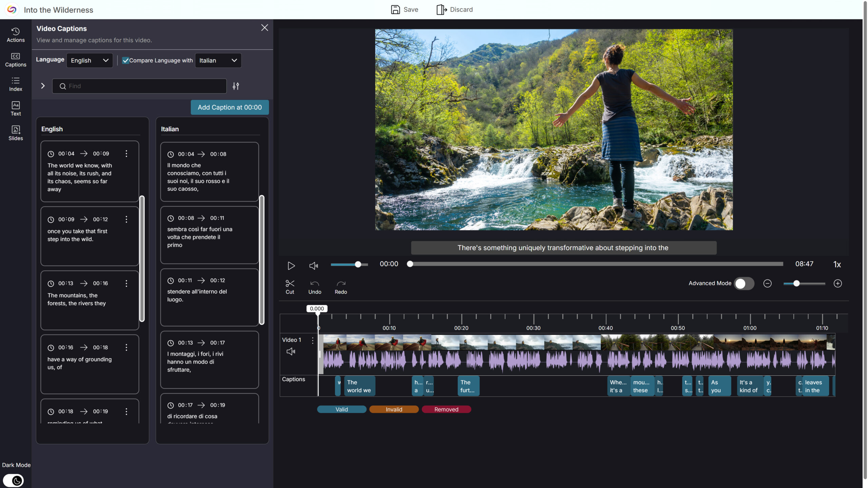Click Add Caption at 00:00 button
The height and width of the screenshot is (488, 868).
[230, 107]
